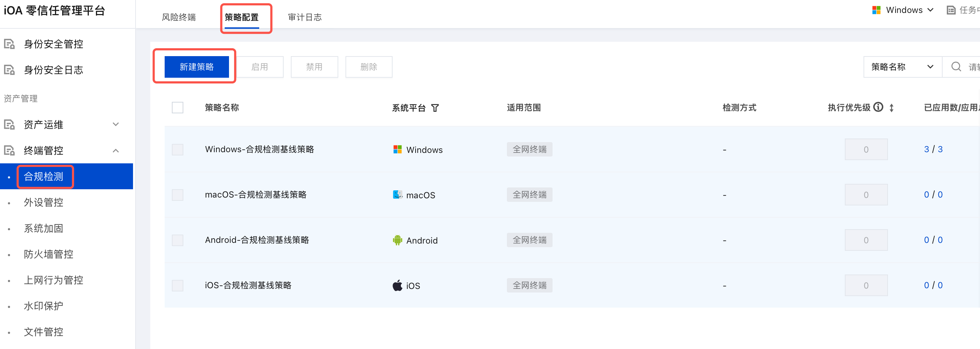Click the 身份安全管控 sidebar icon
The width and height of the screenshot is (980, 349).
(9, 44)
